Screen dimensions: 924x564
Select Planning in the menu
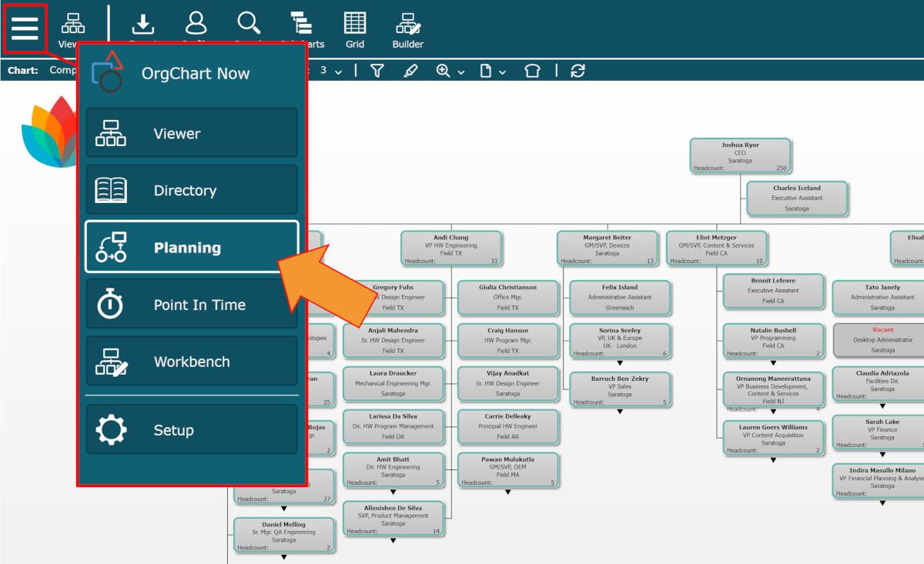click(x=191, y=248)
